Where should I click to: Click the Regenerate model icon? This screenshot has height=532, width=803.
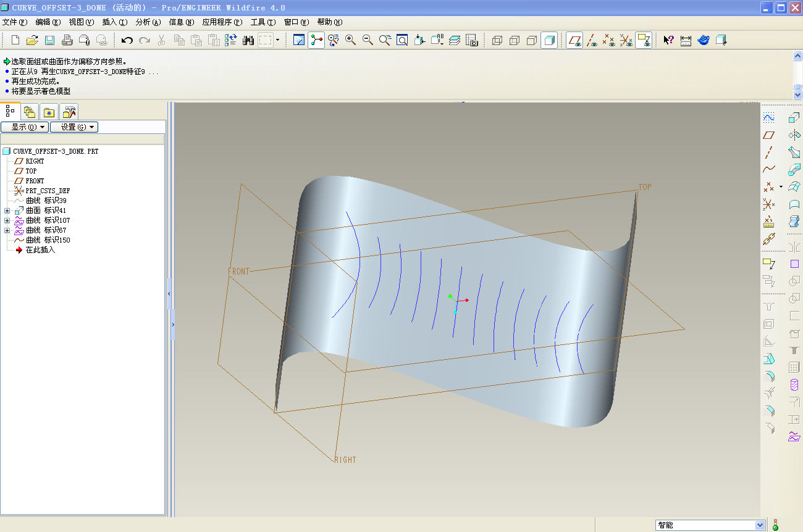(231, 40)
